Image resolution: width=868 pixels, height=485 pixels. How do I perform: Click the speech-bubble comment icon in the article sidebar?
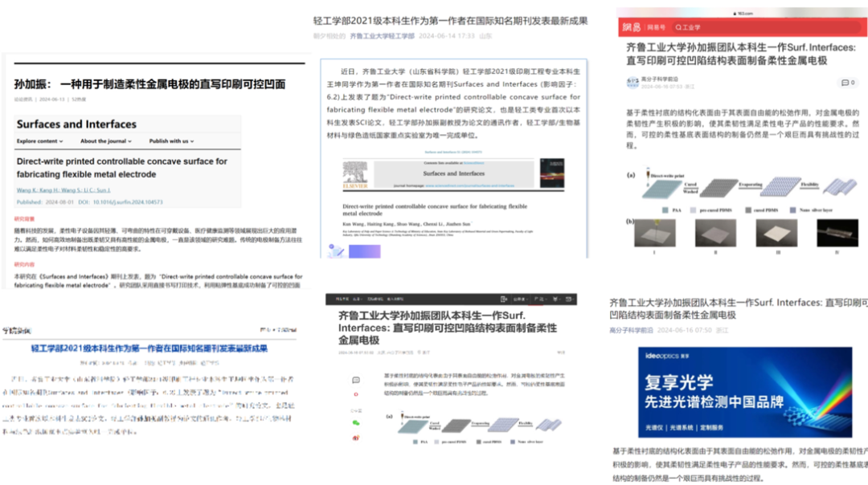[354, 381]
